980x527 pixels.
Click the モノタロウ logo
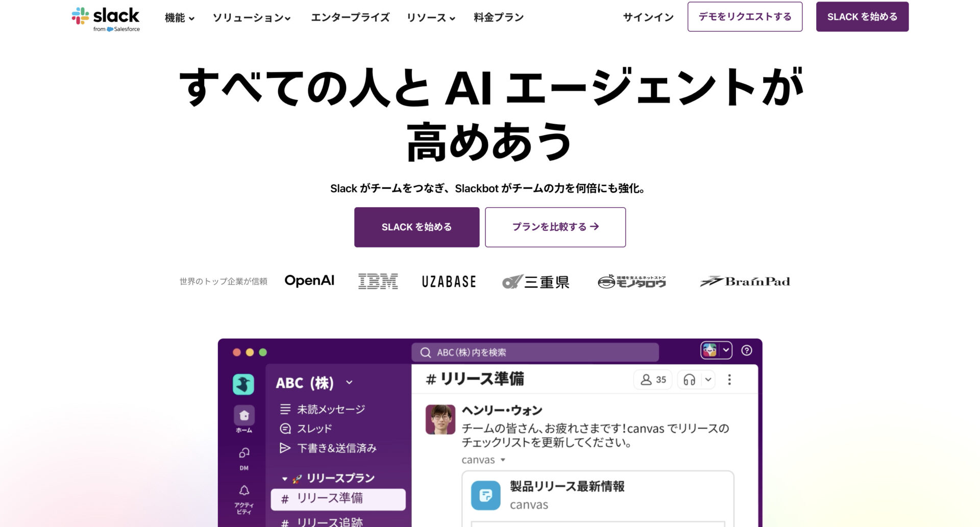tap(632, 282)
